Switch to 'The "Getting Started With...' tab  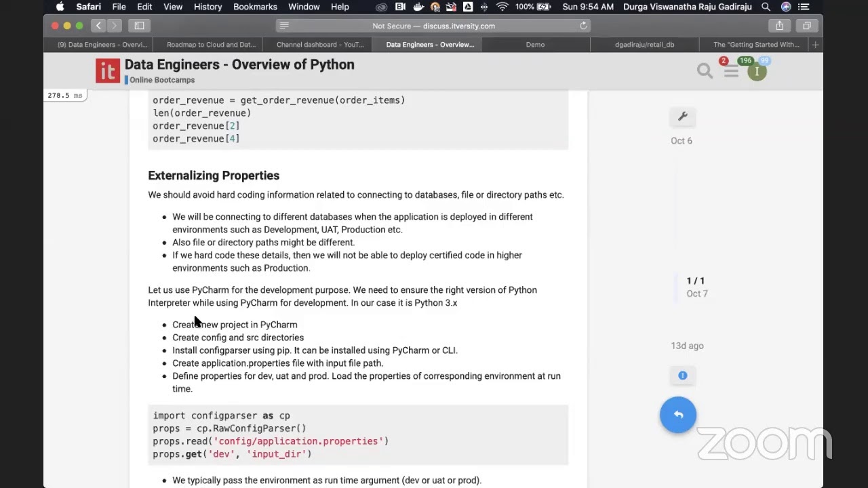pyautogui.click(x=755, y=45)
